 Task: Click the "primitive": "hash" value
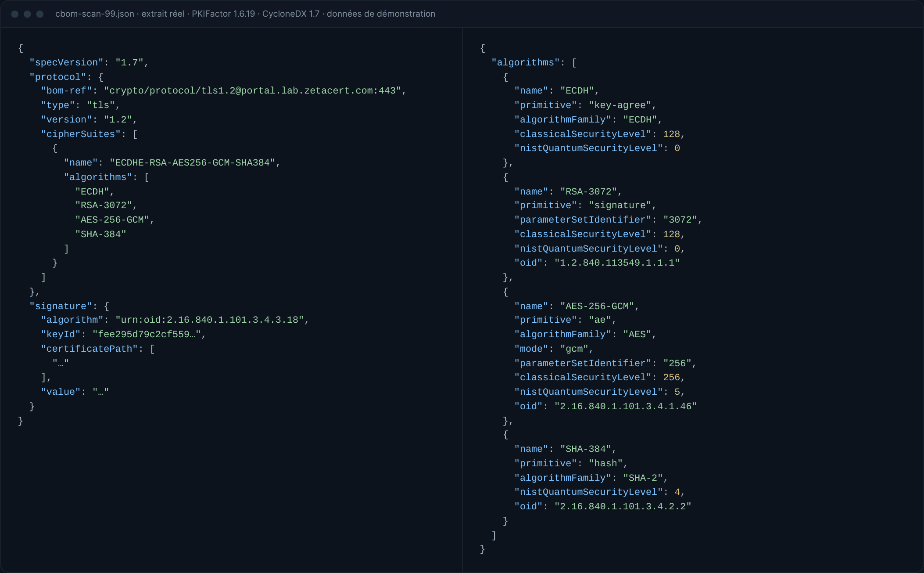[x=605, y=463]
